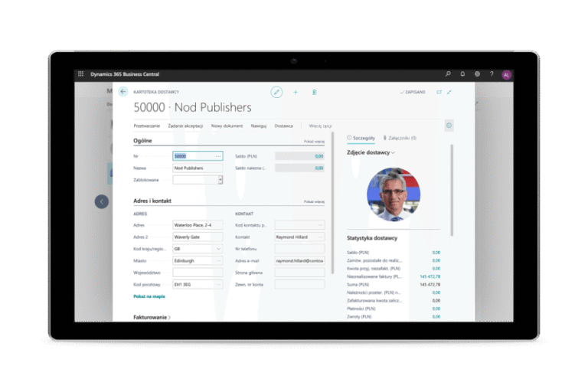The width and height of the screenshot is (588, 392).
Task: Go back with the arrow button
Action: [123, 92]
